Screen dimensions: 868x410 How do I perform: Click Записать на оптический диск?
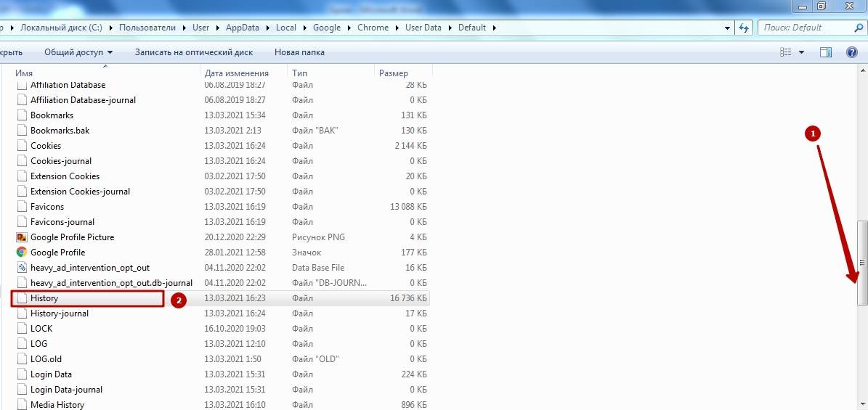tap(194, 52)
